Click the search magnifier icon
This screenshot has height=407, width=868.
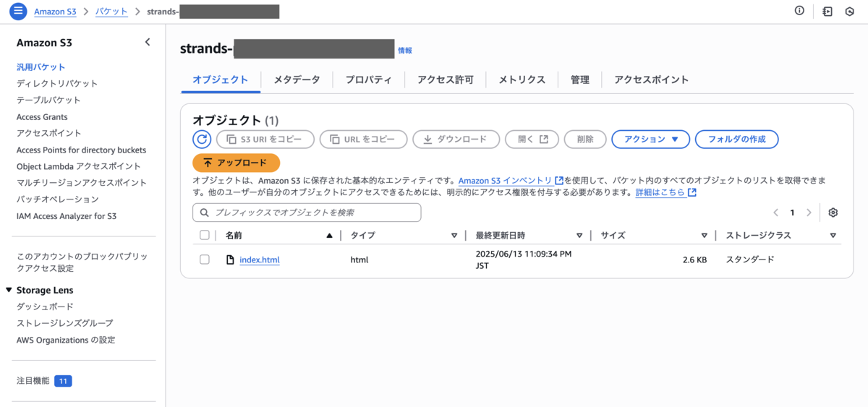(204, 213)
